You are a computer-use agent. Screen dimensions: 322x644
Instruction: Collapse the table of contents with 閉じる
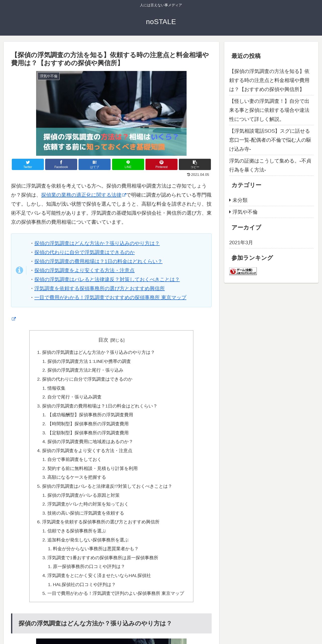tap(117, 340)
